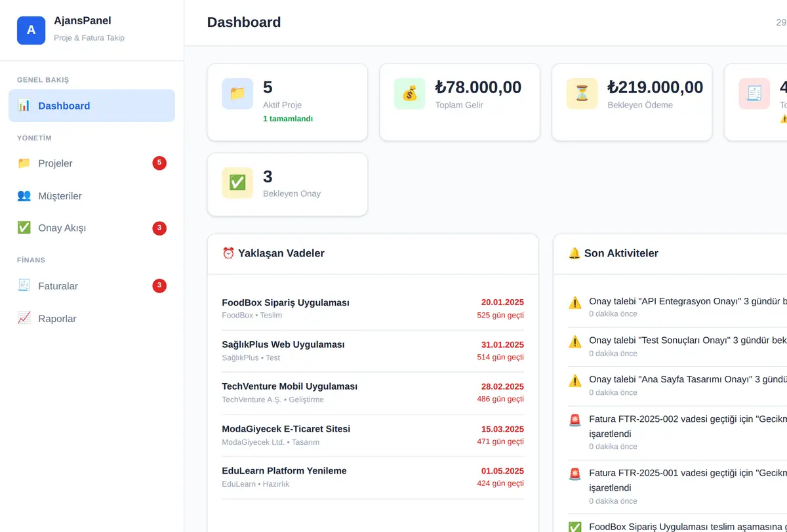The width and height of the screenshot is (787, 532).
Task: Open the Projeler section
Action: tap(92, 163)
